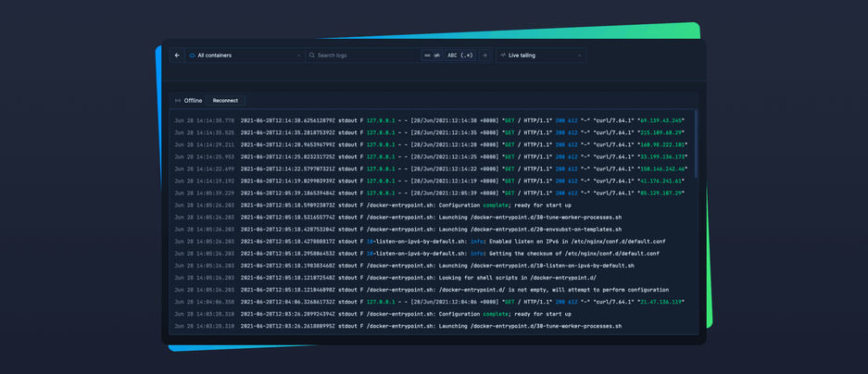This screenshot has height=374, width=868.
Task: Go back using the left arrow icon
Action: point(177,56)
